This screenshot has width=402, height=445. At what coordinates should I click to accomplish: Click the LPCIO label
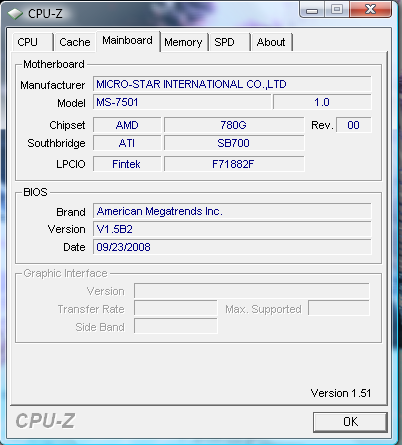71,164
